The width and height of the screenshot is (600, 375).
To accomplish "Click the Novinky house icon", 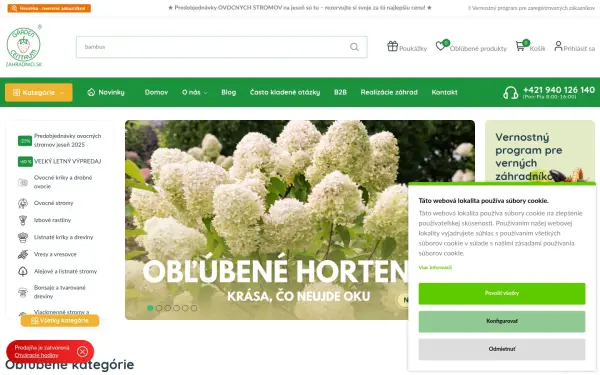I will [x=91, y=92].
